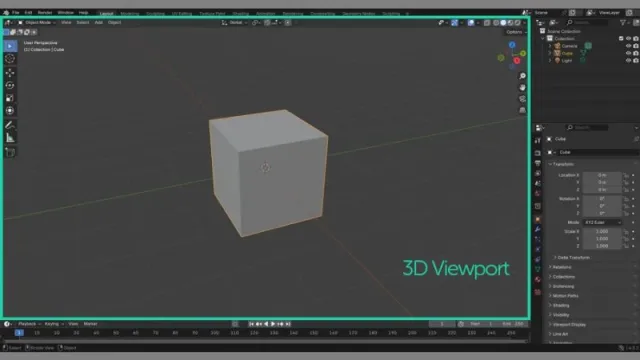The height and width of the screenshot is (360, 640).
Task: Disable Light in renders toggle
Action: click(636, 60)
